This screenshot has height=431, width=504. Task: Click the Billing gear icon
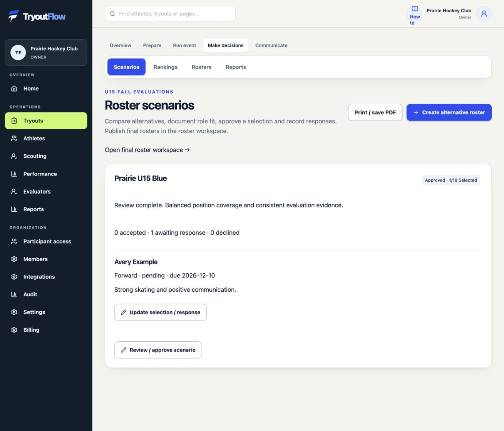14,330
